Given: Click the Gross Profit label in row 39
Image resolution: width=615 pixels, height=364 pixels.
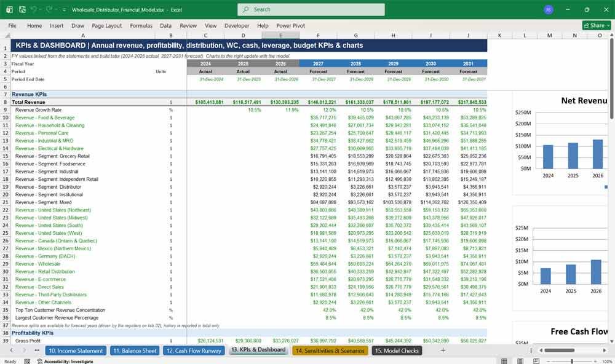Looking at the screenshot, I should [x=28, y=341].
